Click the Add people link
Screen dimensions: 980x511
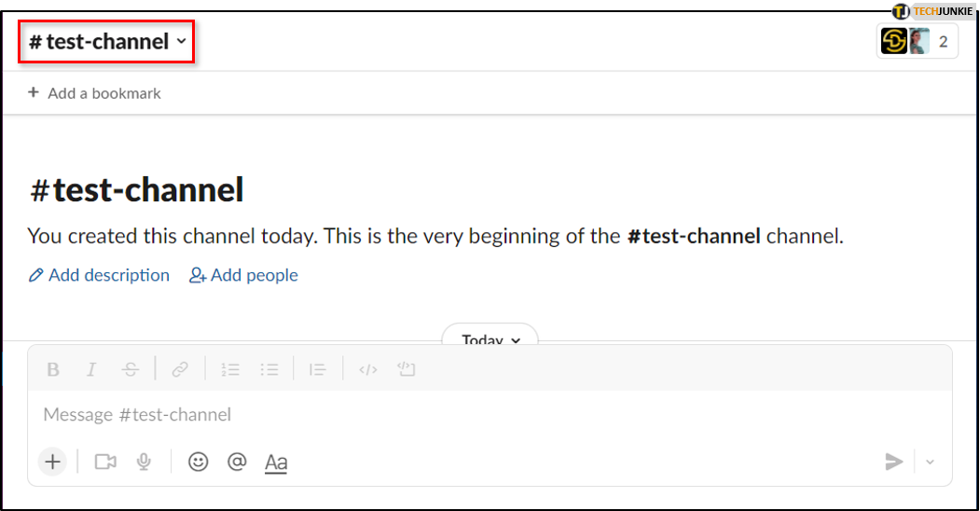click(x=244, y=275)
